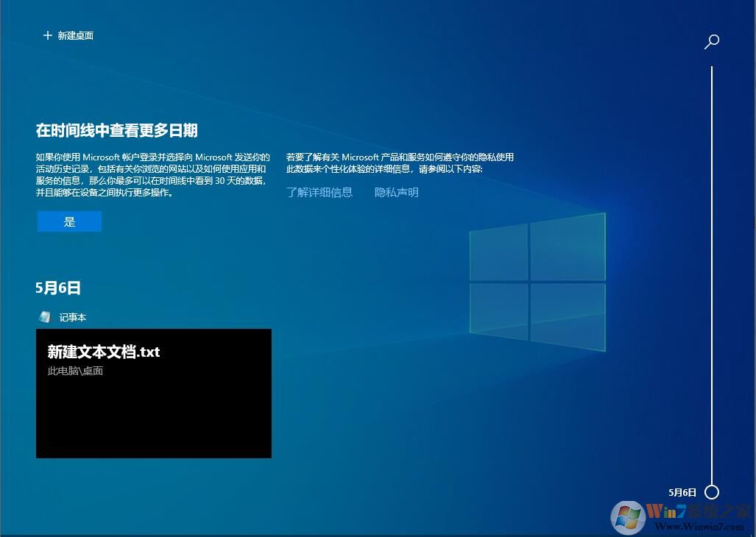Viewport: 756px width, 537px height.
Task: Click the 5月6日 label beside the timeline circle
Action: [681, 491]
